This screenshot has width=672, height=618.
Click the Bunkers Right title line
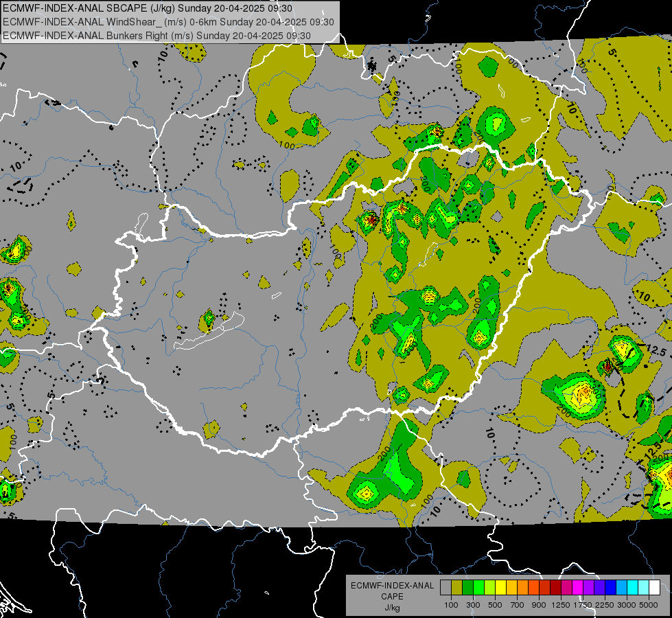point(157,36)
